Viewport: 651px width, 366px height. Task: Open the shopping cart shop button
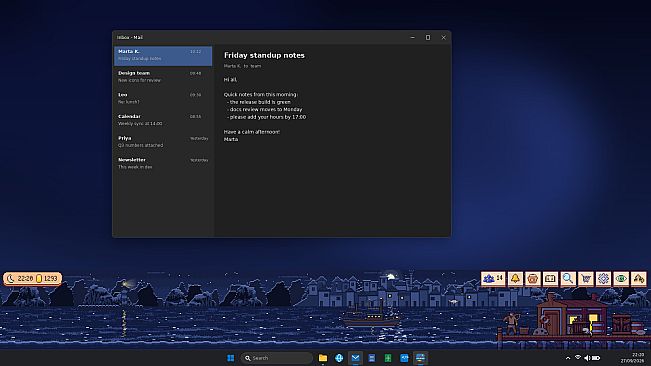(x=586, y=278)
